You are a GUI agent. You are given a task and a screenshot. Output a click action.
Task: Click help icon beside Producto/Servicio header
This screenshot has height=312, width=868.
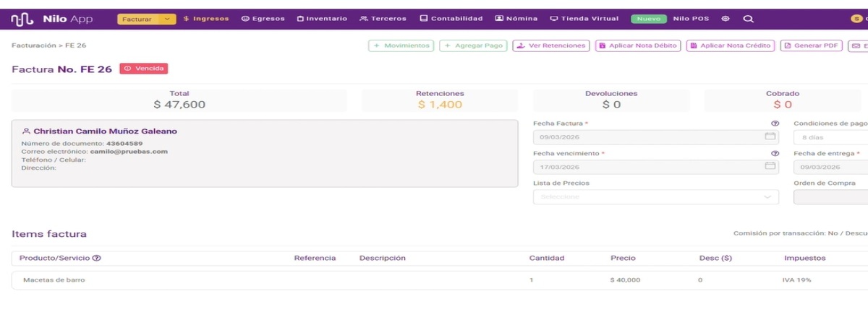click(x=97, y=258)
